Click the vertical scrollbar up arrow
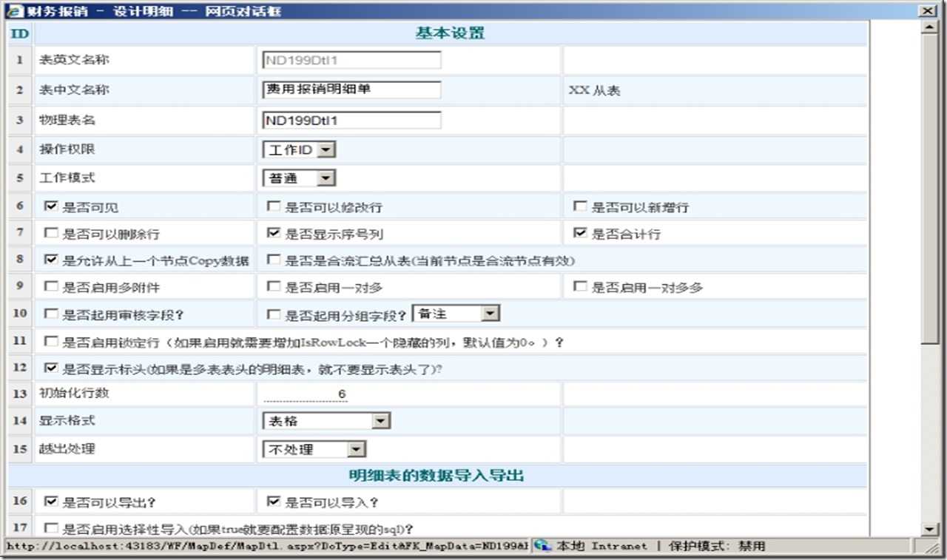 (x=930, y=27)
